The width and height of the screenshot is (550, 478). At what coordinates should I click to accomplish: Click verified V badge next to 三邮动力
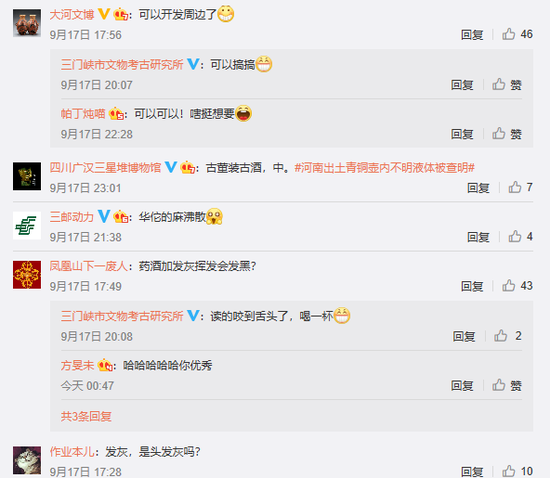pos(104,216)
